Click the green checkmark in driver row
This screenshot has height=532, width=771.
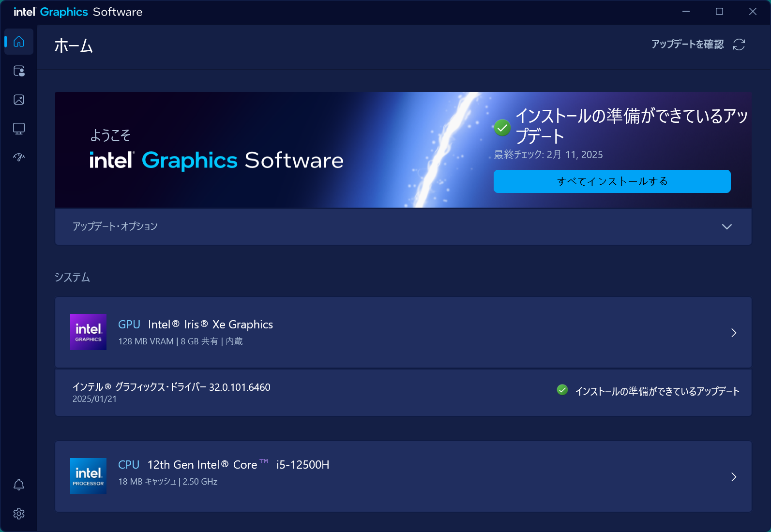coord(562,390)
